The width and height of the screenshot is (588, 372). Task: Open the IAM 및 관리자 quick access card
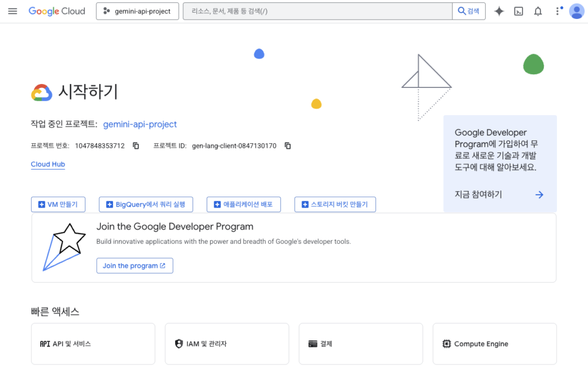coord(227,344)
